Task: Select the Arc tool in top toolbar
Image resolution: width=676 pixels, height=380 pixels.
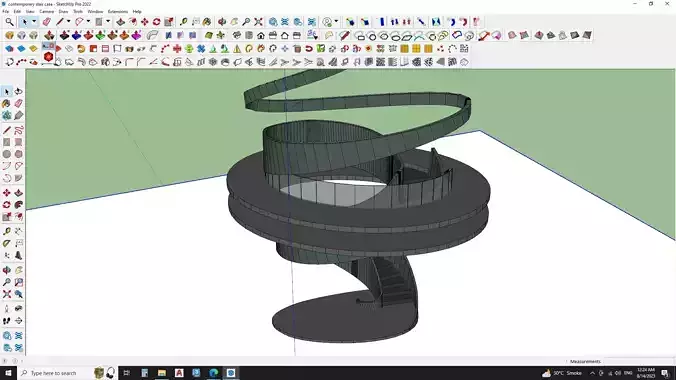Action: (79, 22)
